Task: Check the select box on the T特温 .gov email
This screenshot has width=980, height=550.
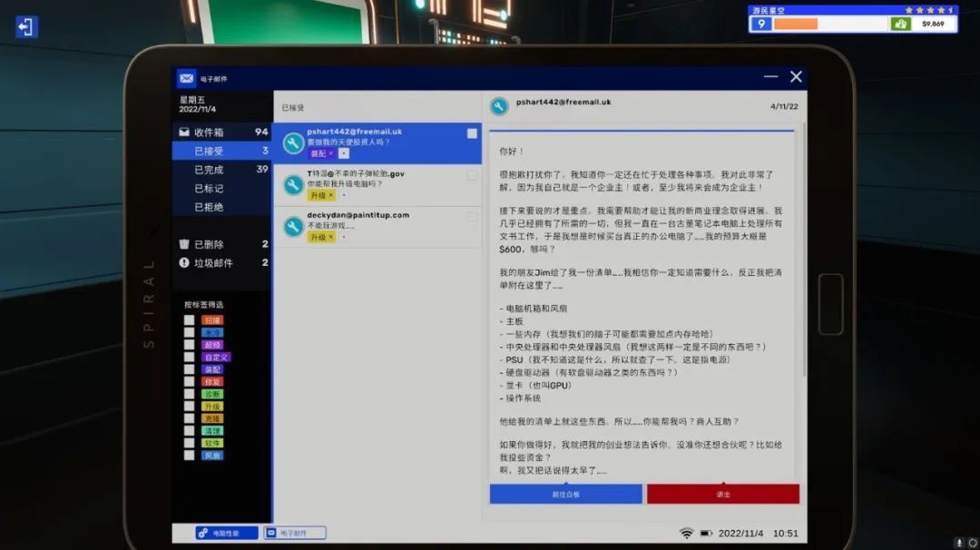Action: coord(472,176)
